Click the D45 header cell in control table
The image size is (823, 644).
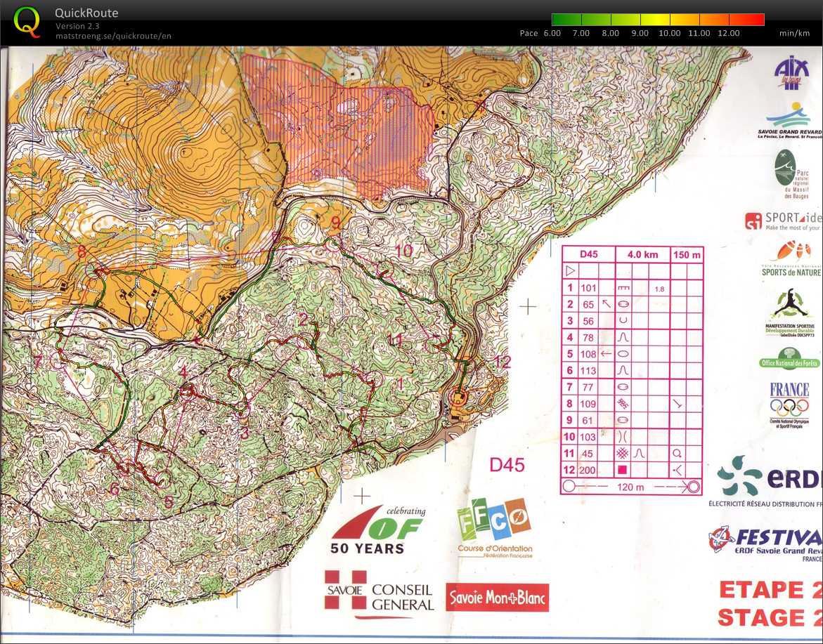click(588, 254)
